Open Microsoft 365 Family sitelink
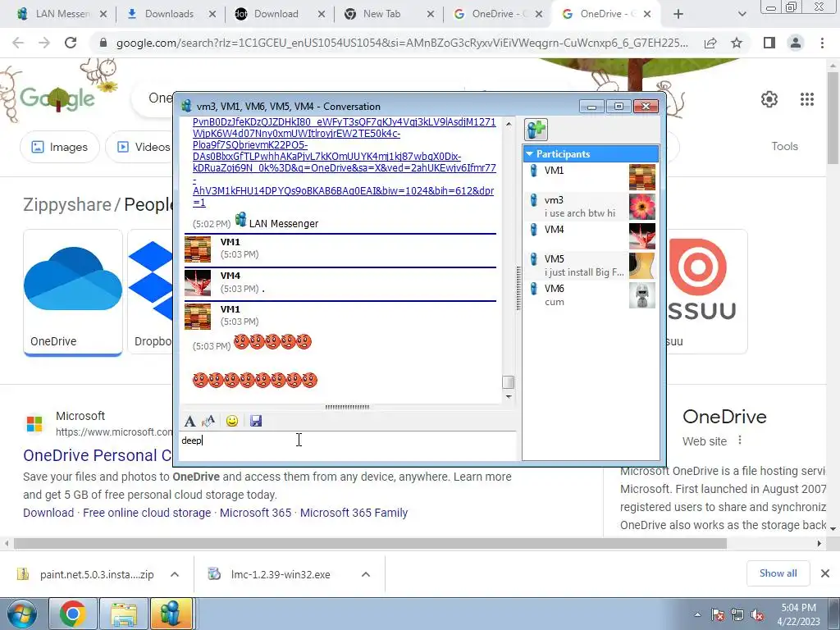840x630 pixels. (x=354, y=513)
